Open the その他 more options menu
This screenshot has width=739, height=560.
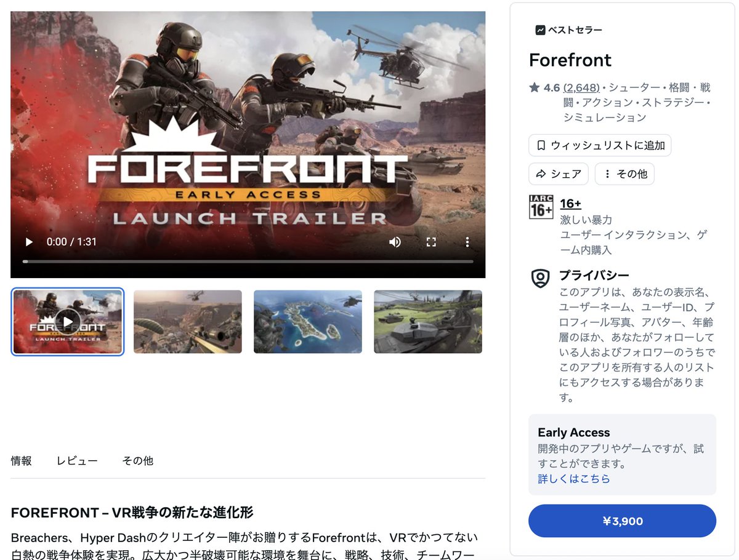624,174
